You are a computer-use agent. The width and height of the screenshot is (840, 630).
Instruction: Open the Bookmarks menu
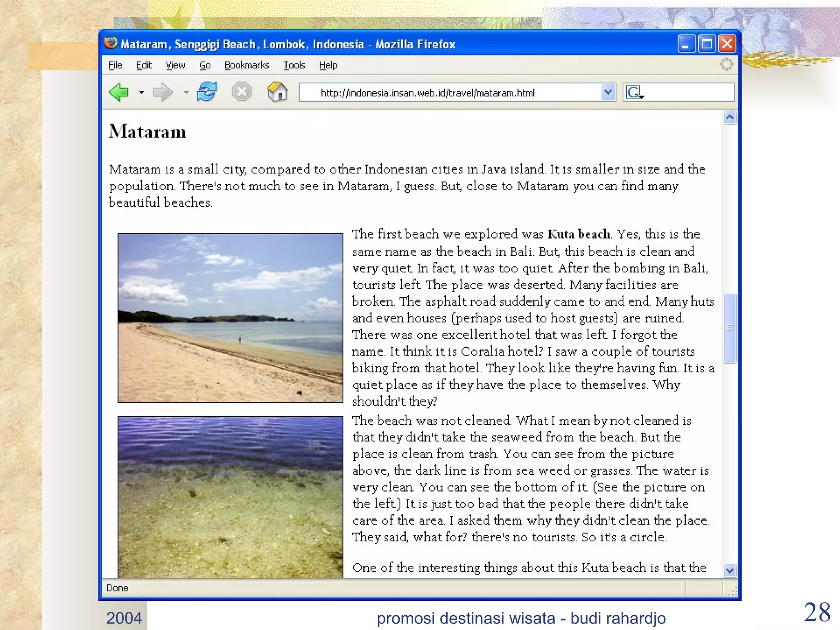(x=247, y=65)
